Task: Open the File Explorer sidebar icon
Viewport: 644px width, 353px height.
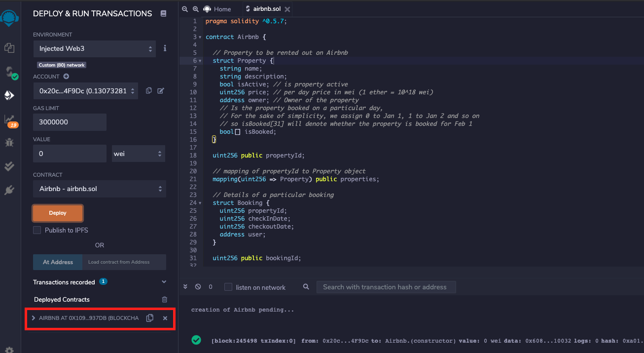Action: point(9,48)
